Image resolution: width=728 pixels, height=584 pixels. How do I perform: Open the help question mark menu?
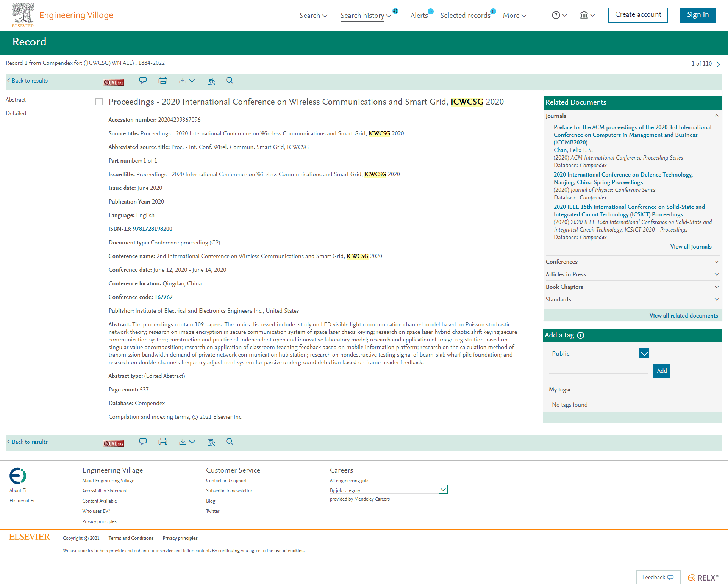559,15
